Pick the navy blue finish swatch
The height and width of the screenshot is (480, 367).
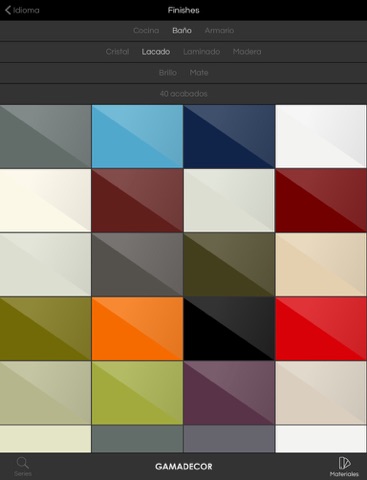(x=229, y=136)
